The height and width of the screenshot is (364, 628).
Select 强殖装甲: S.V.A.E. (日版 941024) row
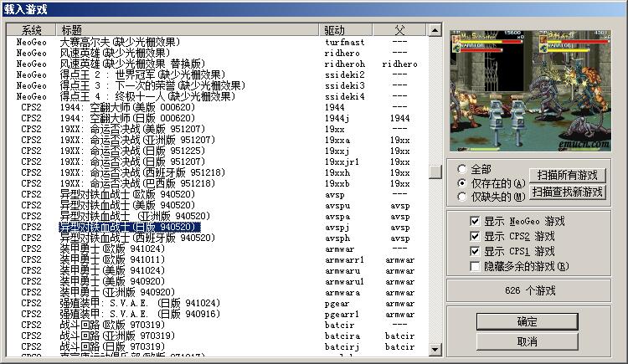coord(216,303)
